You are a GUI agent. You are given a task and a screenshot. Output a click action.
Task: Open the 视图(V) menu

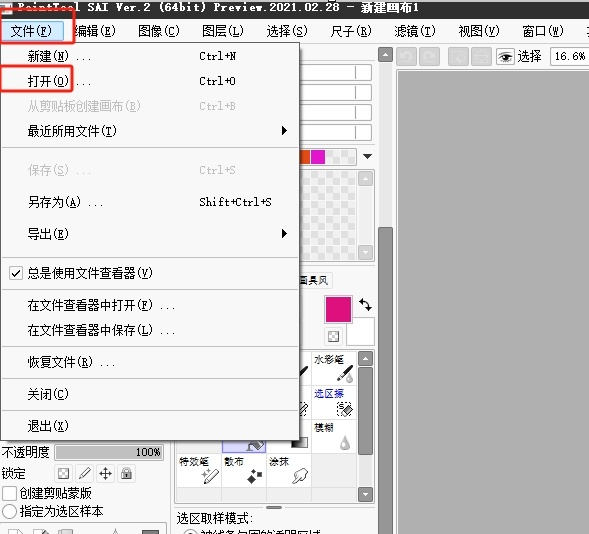pyautogui.click(x=479, y=31)
